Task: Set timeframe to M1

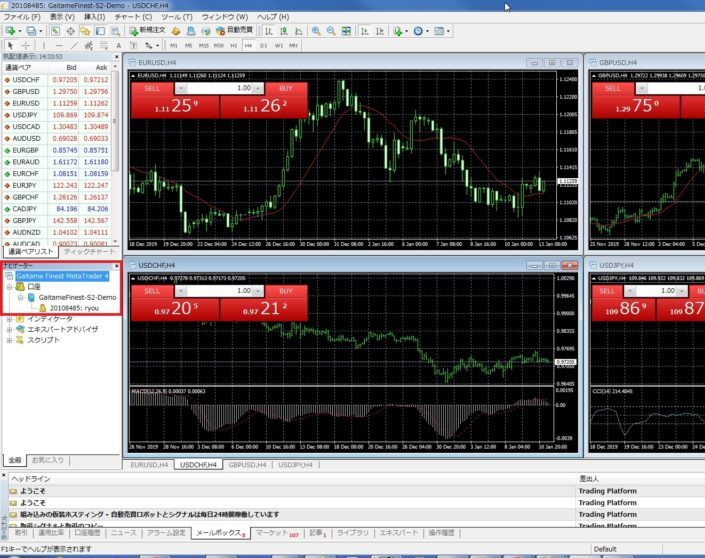Action: (x=174, y=45)
